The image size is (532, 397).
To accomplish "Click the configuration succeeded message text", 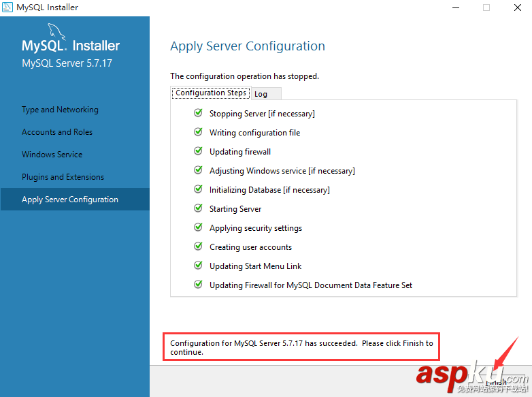I will [x=301, y=347].
